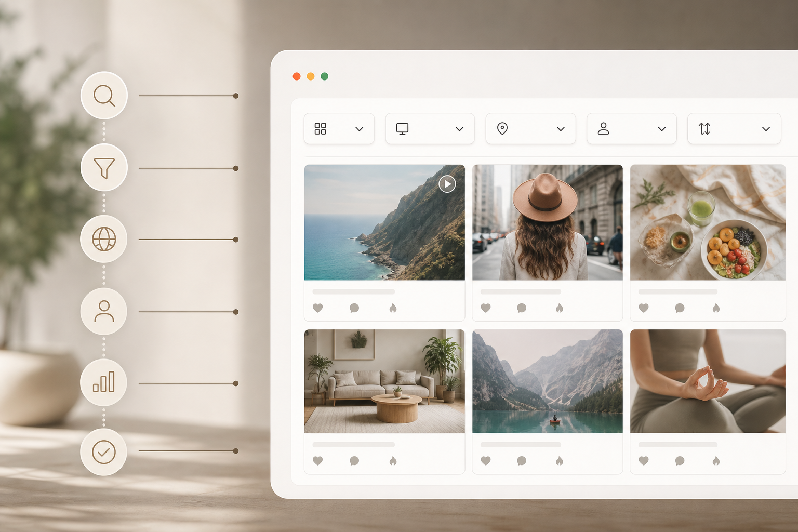Open the monitor screen dropdown
This screenshot has width=798, height=532.
(x=430, y=128)
